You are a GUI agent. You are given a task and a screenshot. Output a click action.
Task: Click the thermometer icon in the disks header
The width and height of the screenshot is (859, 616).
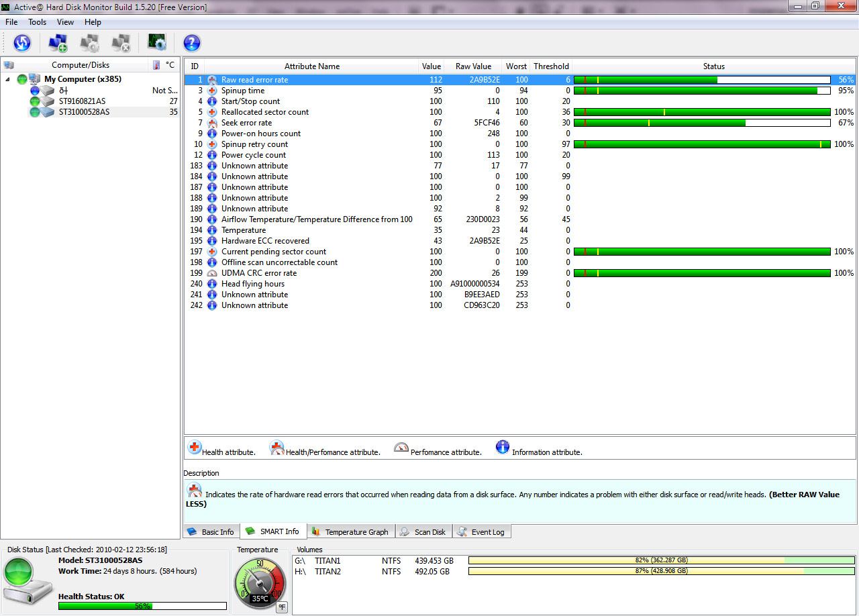156,65
